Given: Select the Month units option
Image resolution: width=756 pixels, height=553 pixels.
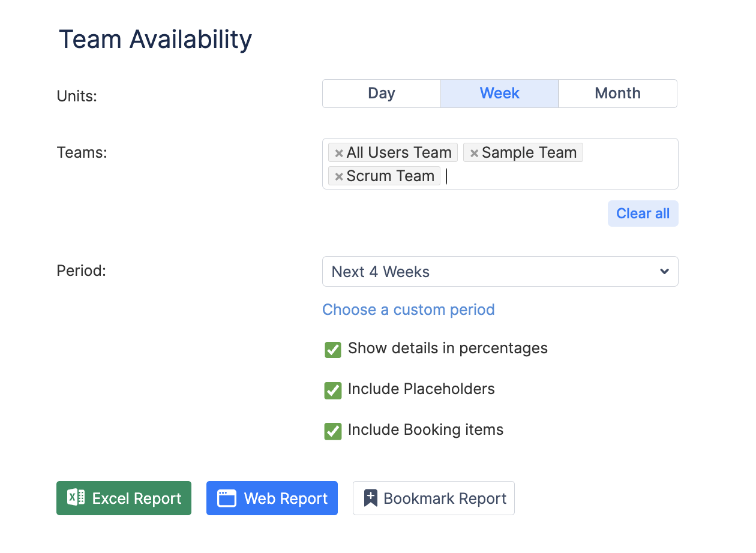Looking at the screenshot, I should click(617, 94).
